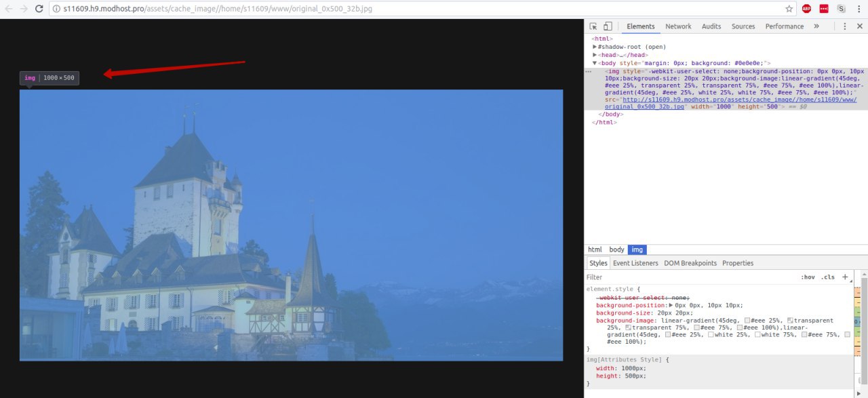This screenshot has width=868, height=398.
Task: Toggle the .cls classes button
Action: (x=828, y=277)
